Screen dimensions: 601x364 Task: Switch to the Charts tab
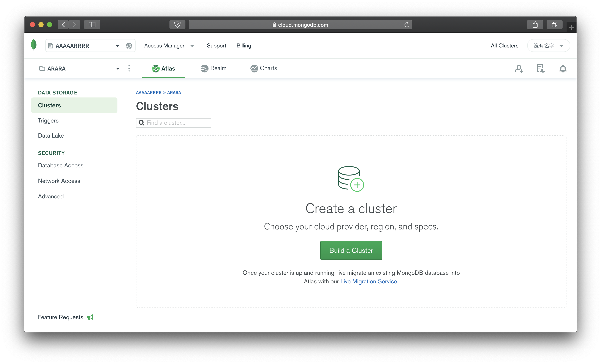point(263,68)
